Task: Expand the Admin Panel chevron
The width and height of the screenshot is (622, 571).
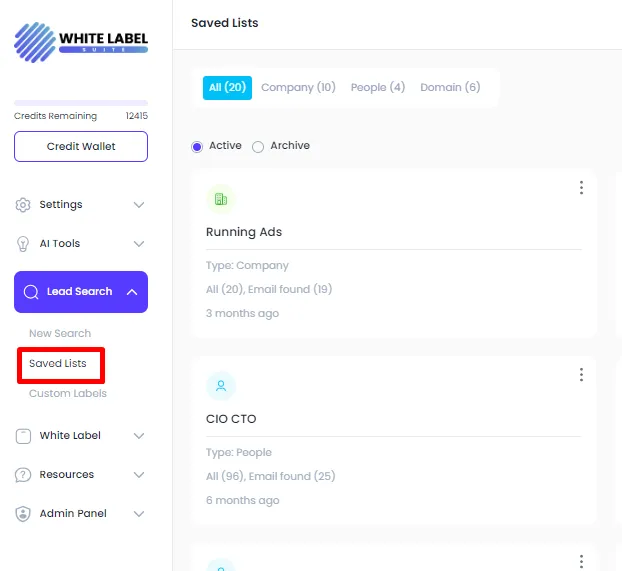Action: [x=139, y=513]
